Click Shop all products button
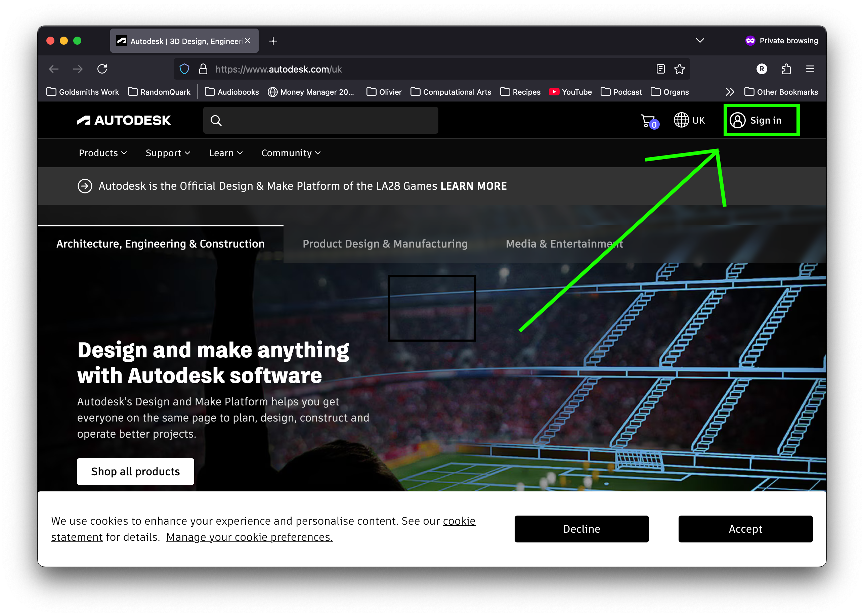 [x=135, y=471]
